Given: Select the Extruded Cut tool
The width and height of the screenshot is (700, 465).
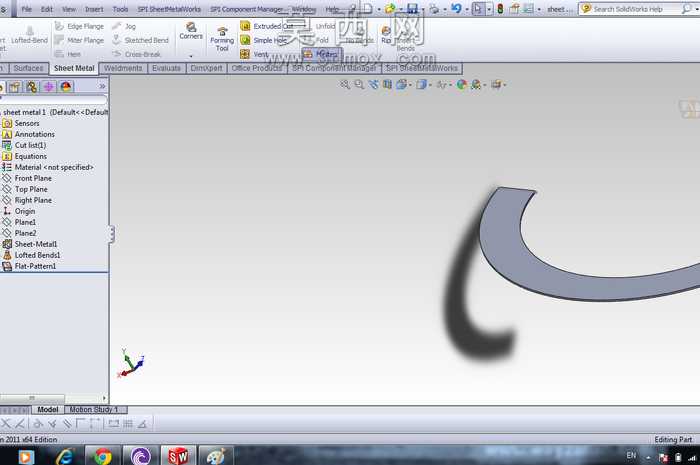Looking at the screenshot, I should (x=267, y=26).
